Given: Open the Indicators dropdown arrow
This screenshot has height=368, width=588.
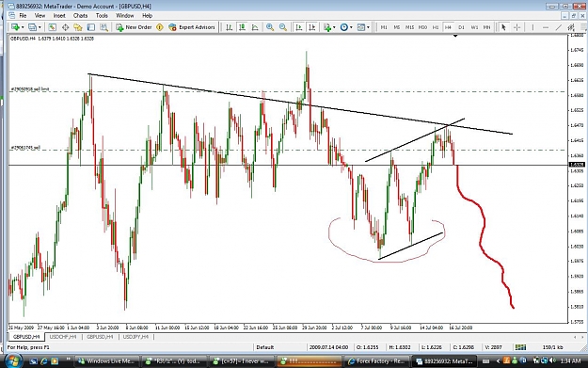Looking at the screenshot, I should coord(334,27).
